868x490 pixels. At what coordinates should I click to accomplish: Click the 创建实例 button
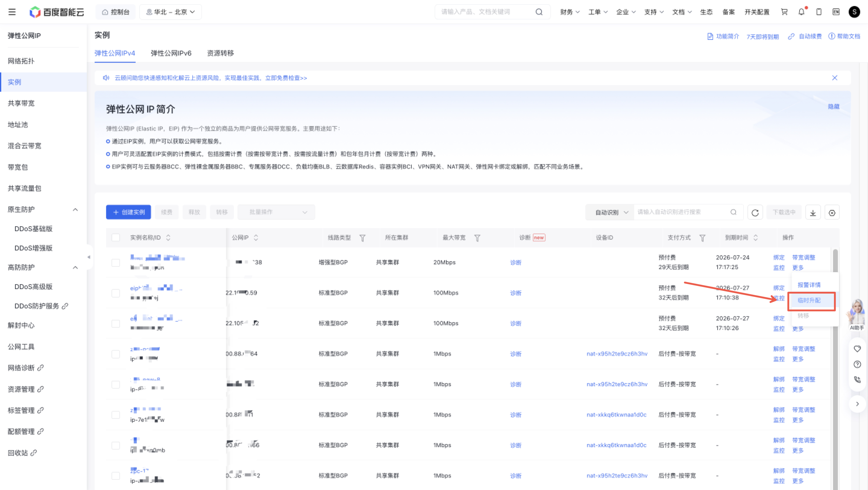(x=128, y=212)
